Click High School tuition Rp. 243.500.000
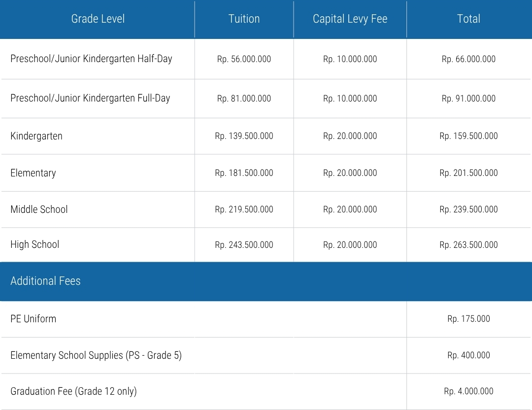Image resolution: width=532 pixels, height=410 pixels. click(244, 245)
